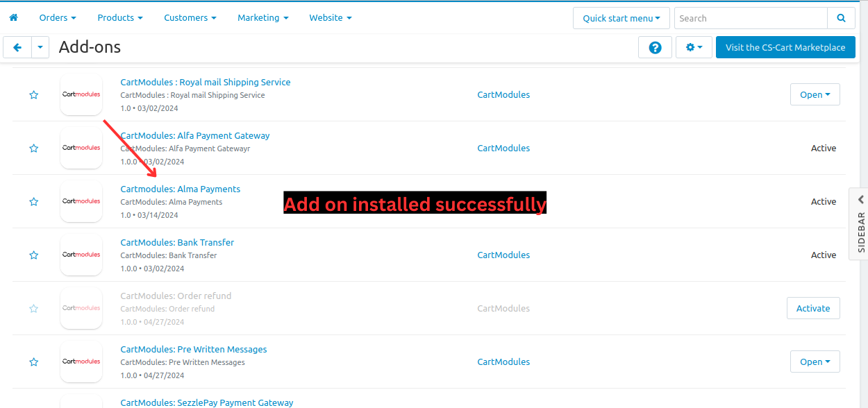Click Active status of Alfa Payment Gateway
The height and width of the screenshot is (408, 868).
point(824,148)
